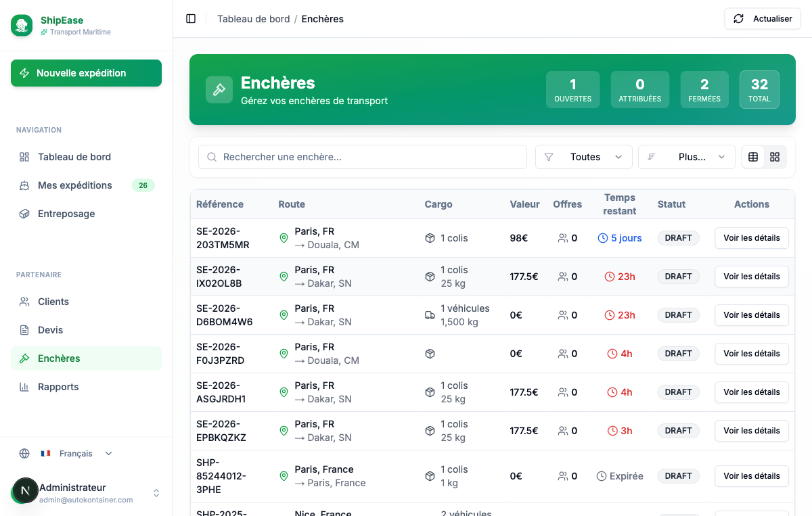Click the Valeur column header
Image resolution: width=812 pixels, height=516 pixels.
(x=525, y=204)
